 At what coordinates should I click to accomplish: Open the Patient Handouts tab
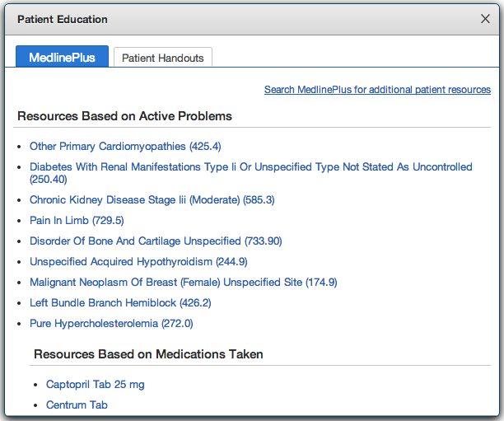point(162,58)
